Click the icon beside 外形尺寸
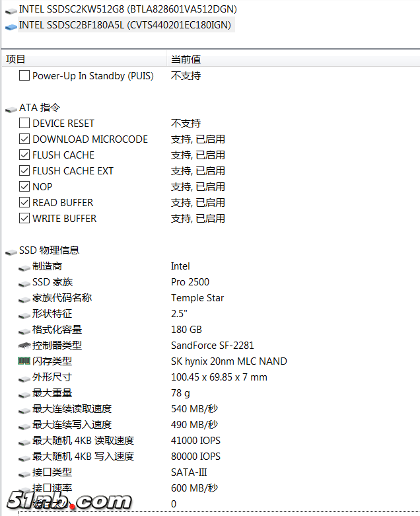This screenshot has height=516, width=420. click(x=24, y=379)
